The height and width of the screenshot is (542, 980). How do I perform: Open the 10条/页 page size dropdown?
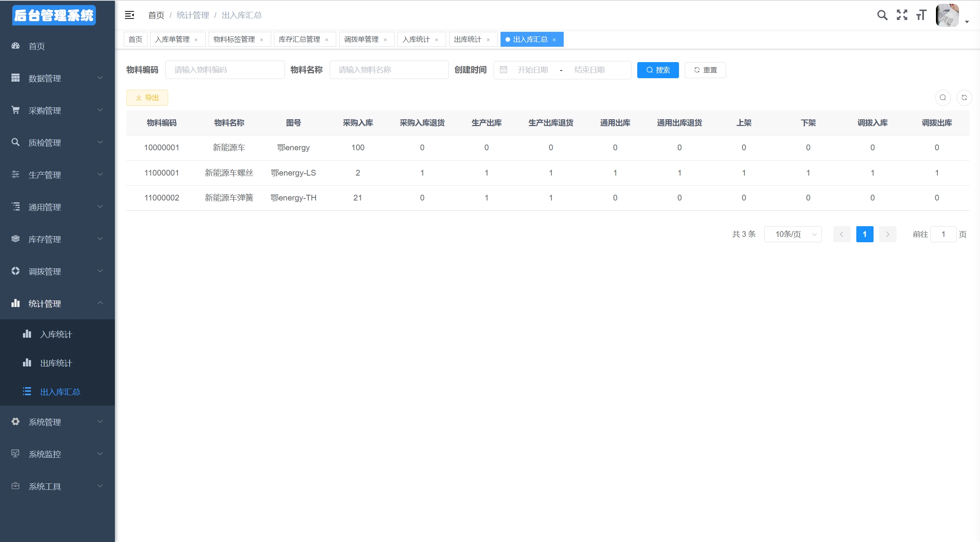coord(793,234)
